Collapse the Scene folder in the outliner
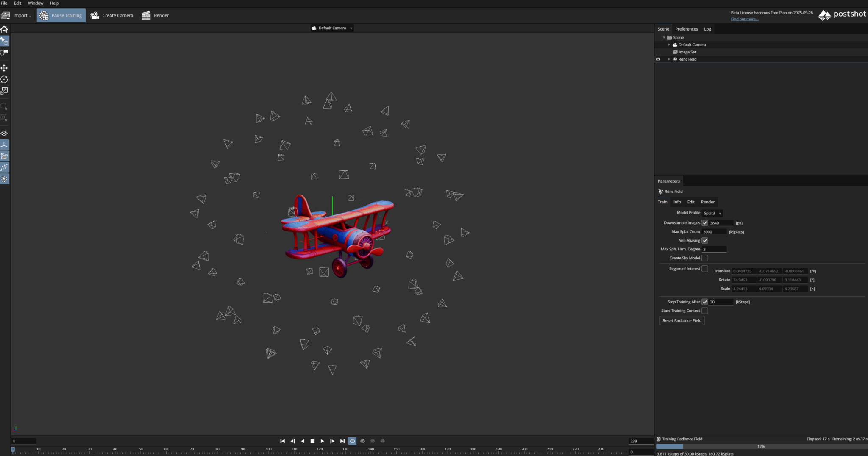The image size is (868, 456). 664,37
